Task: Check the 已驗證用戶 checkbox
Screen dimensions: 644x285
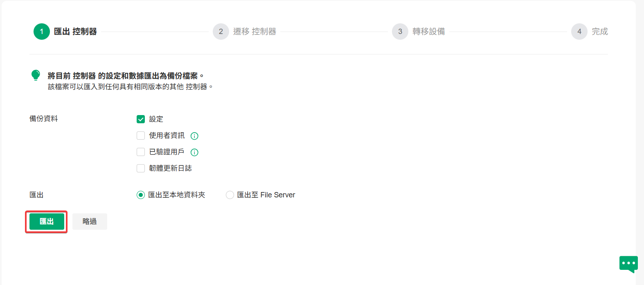Action: coord(141,152)
